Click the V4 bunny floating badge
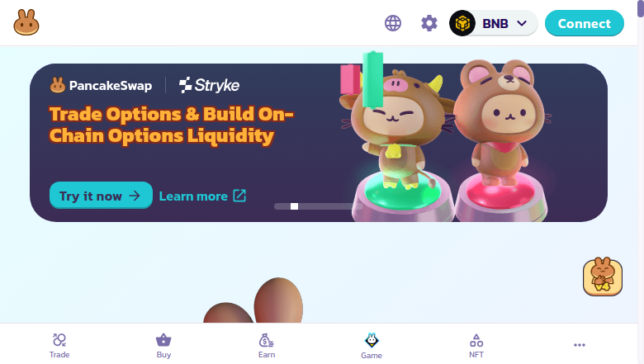Viewport: 644px width, 364px height. tap(603, 277)
